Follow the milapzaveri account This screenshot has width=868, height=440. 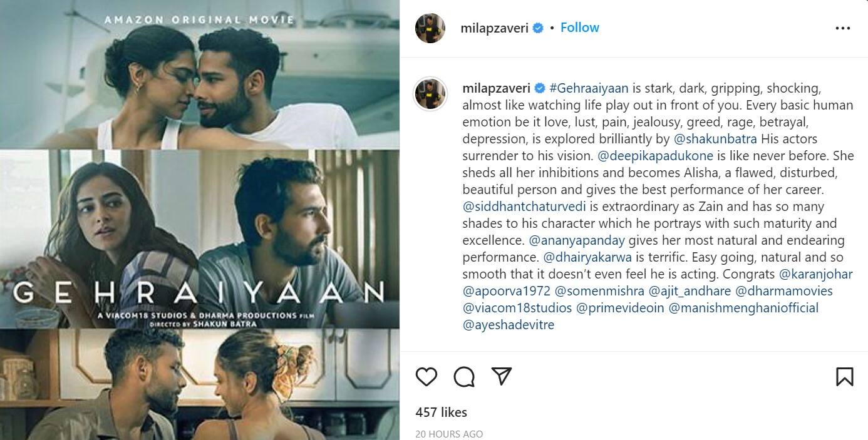[579, 28]
